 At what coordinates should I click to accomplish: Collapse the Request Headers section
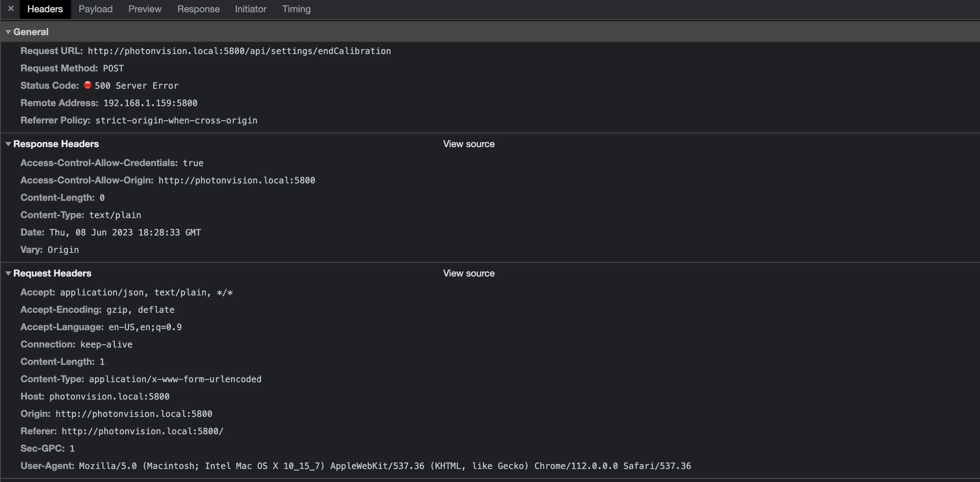click(x=8, y=273)
